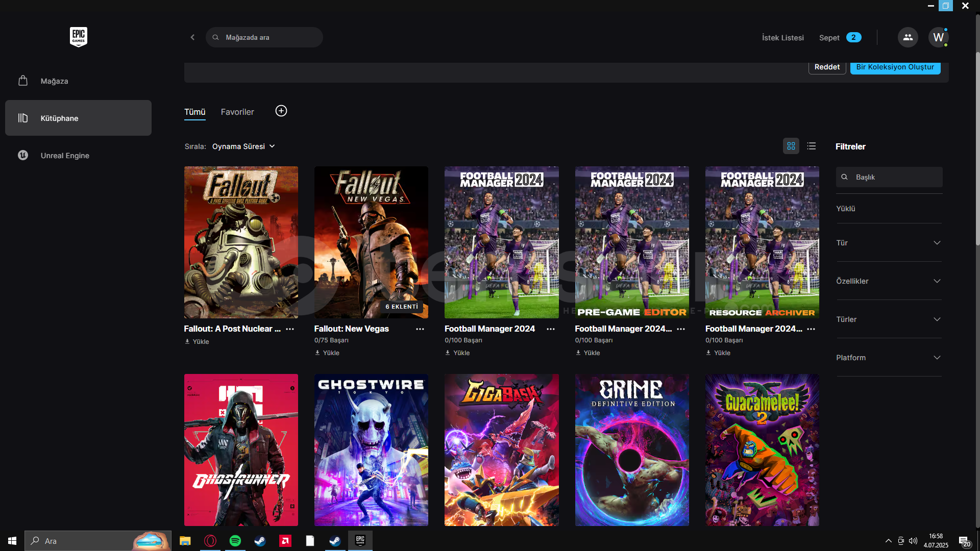This screenshot has width=980, height=551.
Task: Open the Oynama Süresi sort dropdown
Action: 243,146
